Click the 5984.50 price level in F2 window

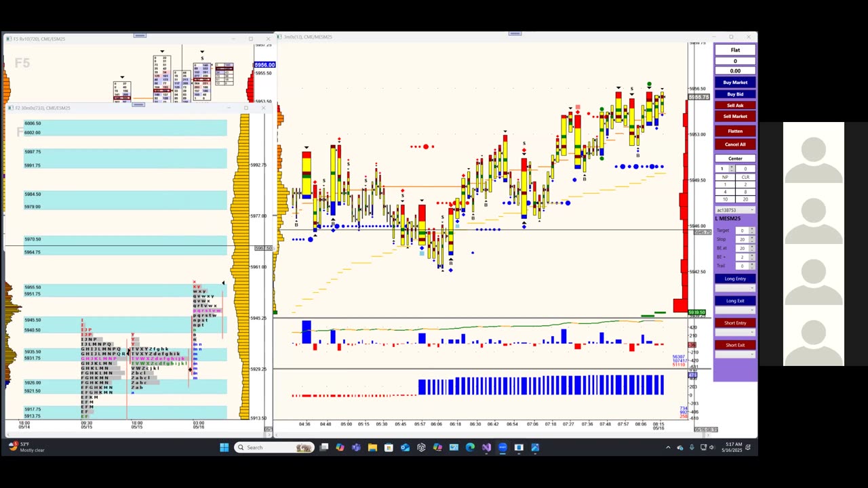coord(33,195)
